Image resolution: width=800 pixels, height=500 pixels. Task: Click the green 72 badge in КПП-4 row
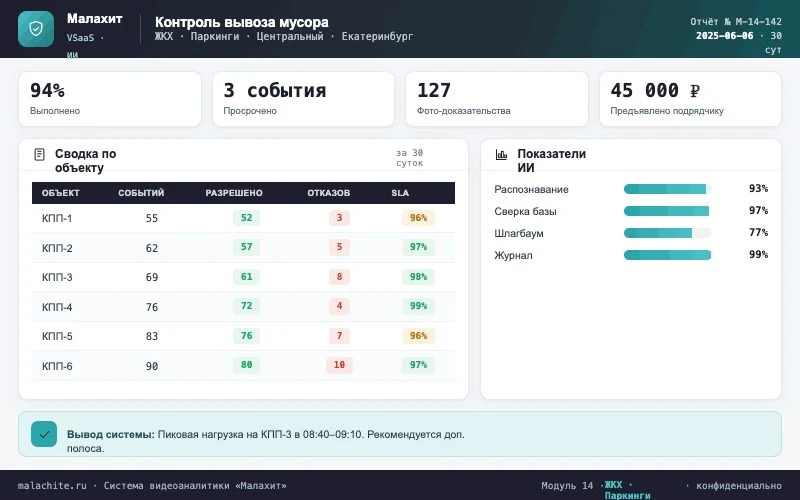click(246, 306)
